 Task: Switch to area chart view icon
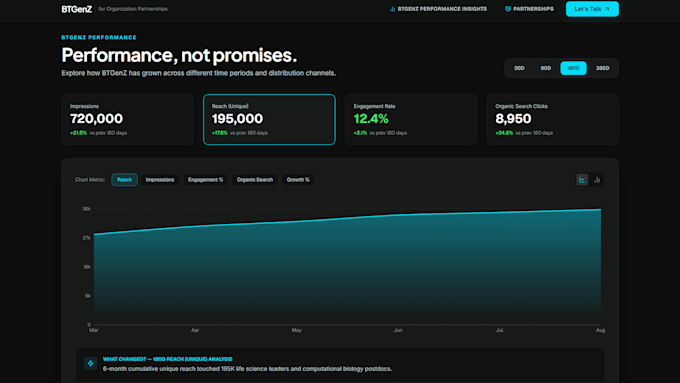582,180
